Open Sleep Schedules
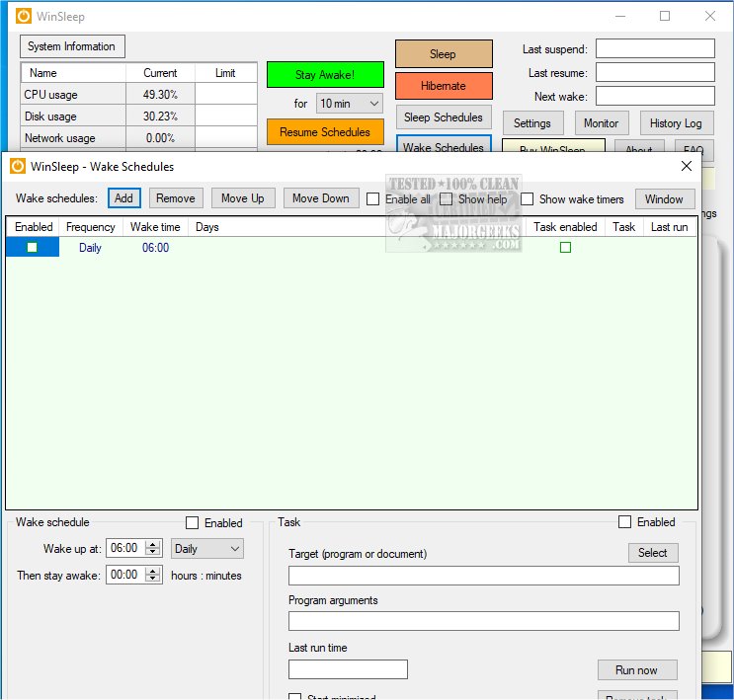734x700 pixels. [444, 117]
